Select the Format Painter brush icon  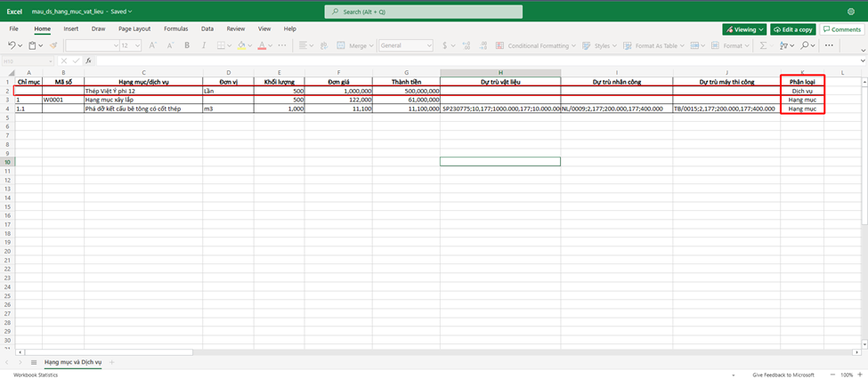point(53,45)
